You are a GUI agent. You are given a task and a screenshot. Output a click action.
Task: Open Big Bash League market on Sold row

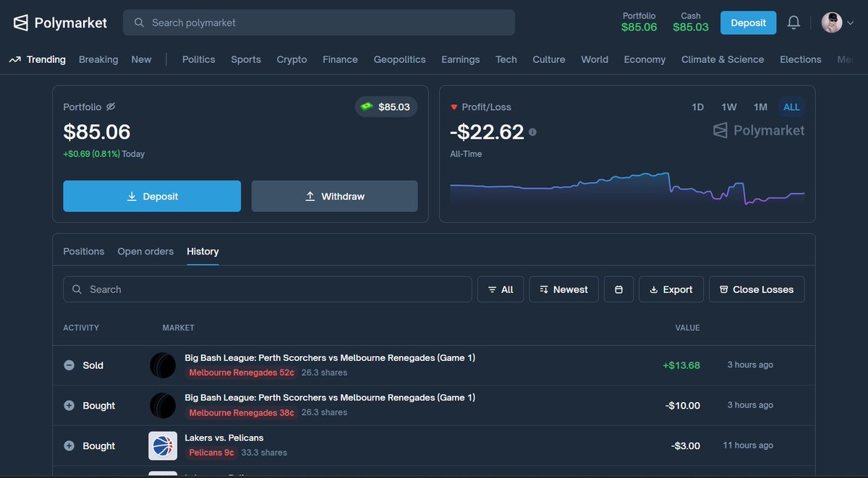(330, 358)
